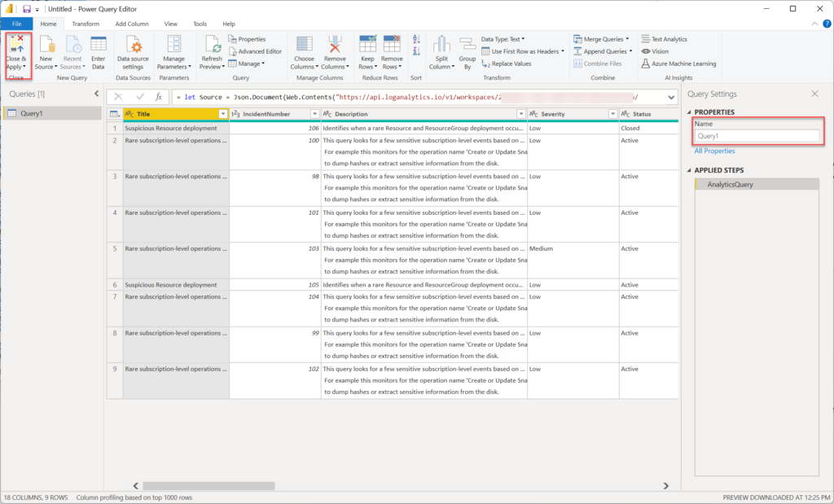Click the Status cell reading 'Closed'
The height and width of the screenshot is (504, 834).
tap(649, 128)
